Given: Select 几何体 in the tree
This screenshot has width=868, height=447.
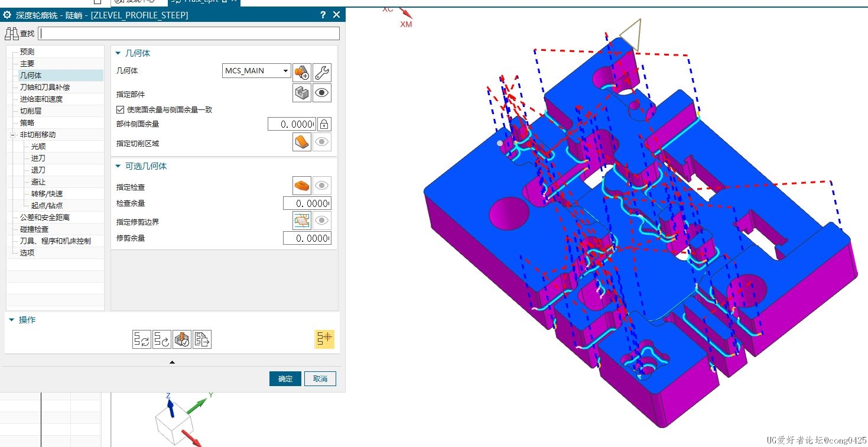Looking at the screenshot, I should 31,76.
